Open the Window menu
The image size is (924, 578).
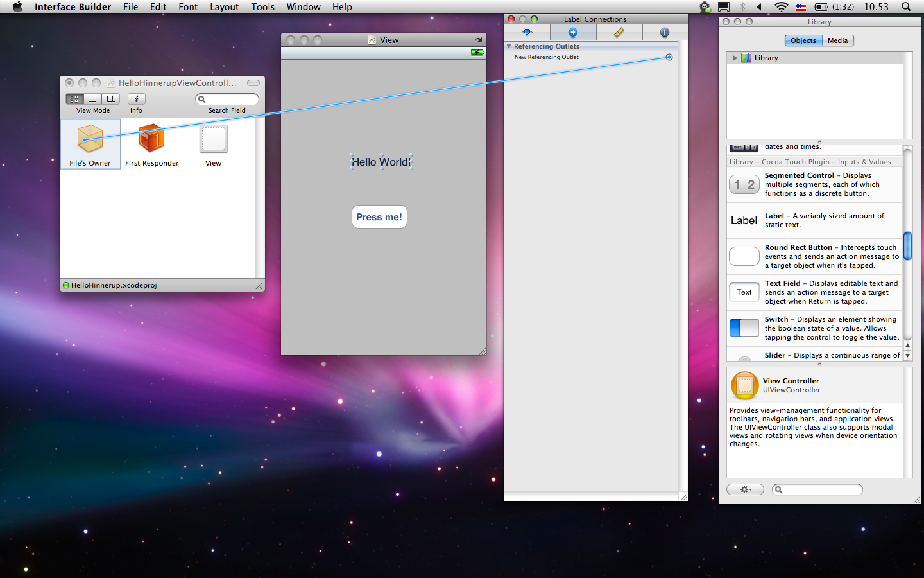304,7
